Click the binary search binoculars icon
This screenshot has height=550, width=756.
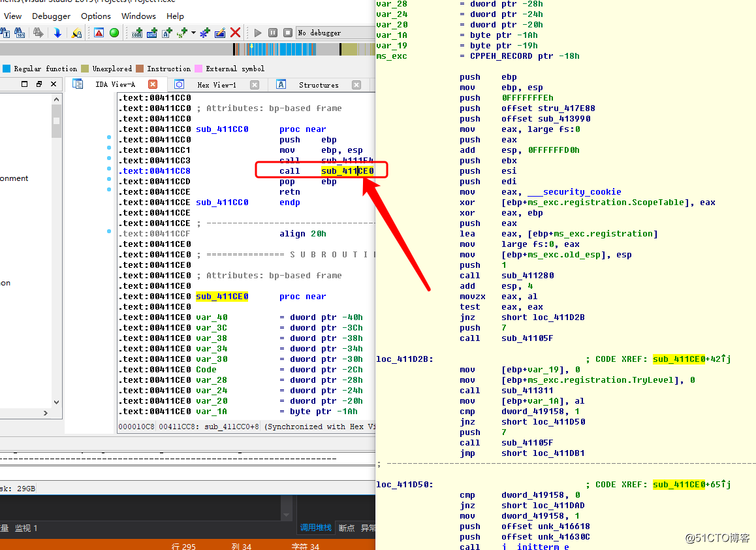point(20,33)
